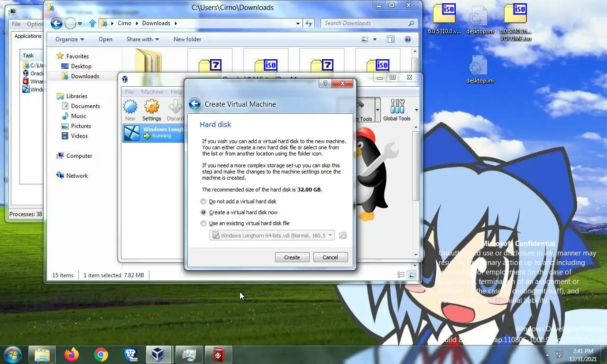This screenshot has height=364, width=607.
Task: Open File Explorer taskbar icon
Action: click(42, 355)
